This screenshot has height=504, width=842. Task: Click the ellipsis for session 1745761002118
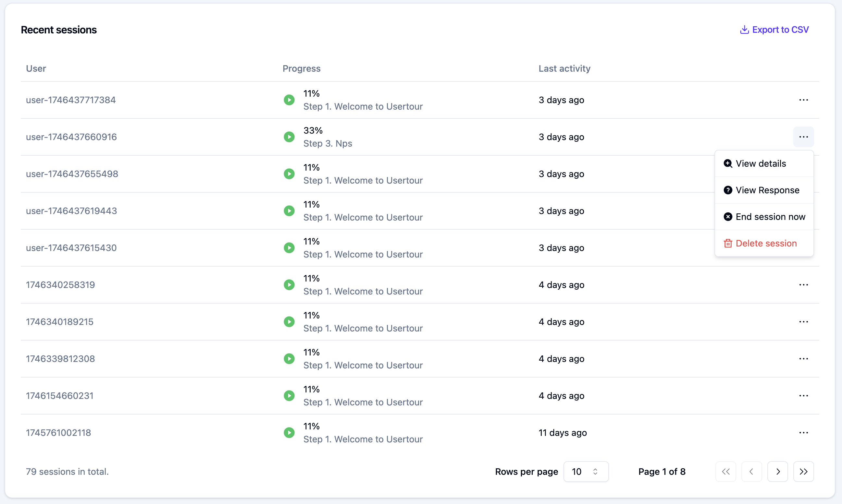[803, 433]
